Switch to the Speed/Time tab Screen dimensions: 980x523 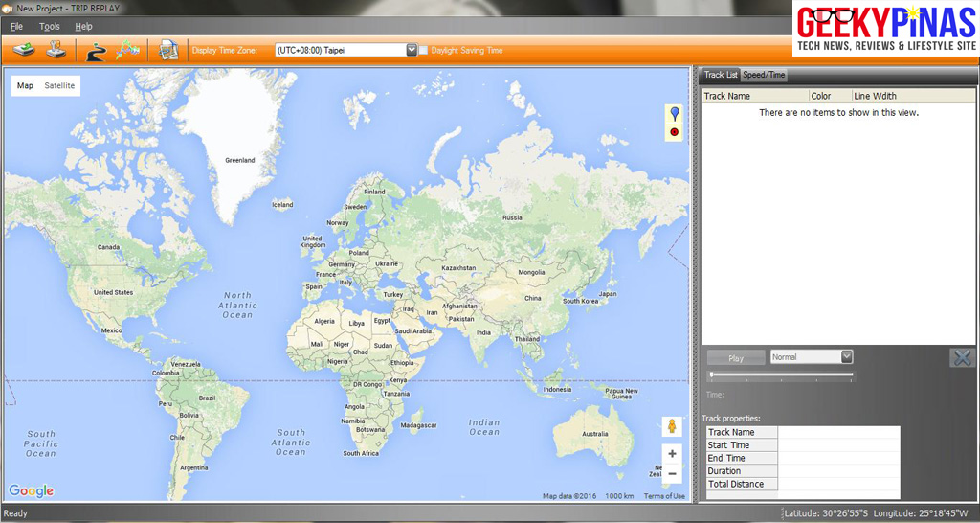click(764, 75)
